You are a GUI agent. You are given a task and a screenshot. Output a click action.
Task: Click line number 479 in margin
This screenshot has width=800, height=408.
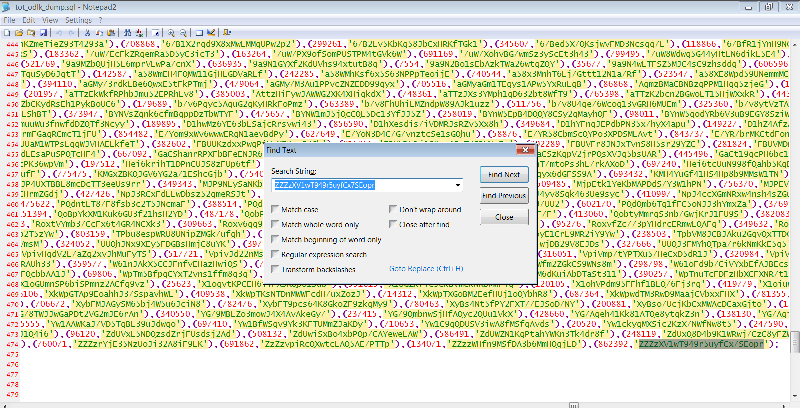(12, 394)
